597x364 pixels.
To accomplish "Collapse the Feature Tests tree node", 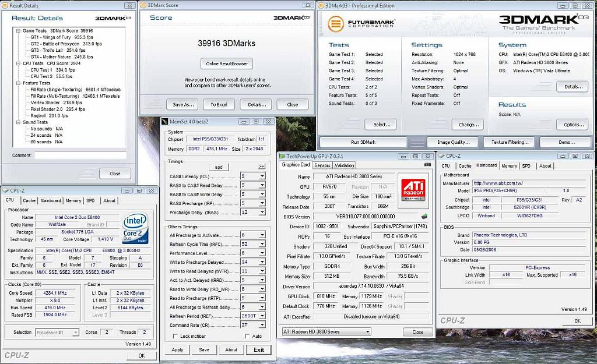I will click(18, 83).
